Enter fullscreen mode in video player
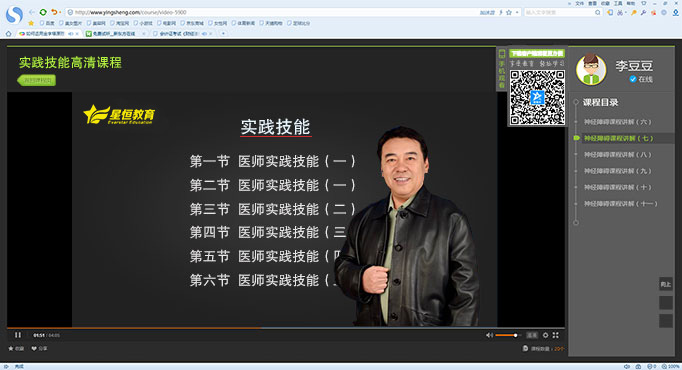This screenshot has height=370, width=682. coord(555,335)
